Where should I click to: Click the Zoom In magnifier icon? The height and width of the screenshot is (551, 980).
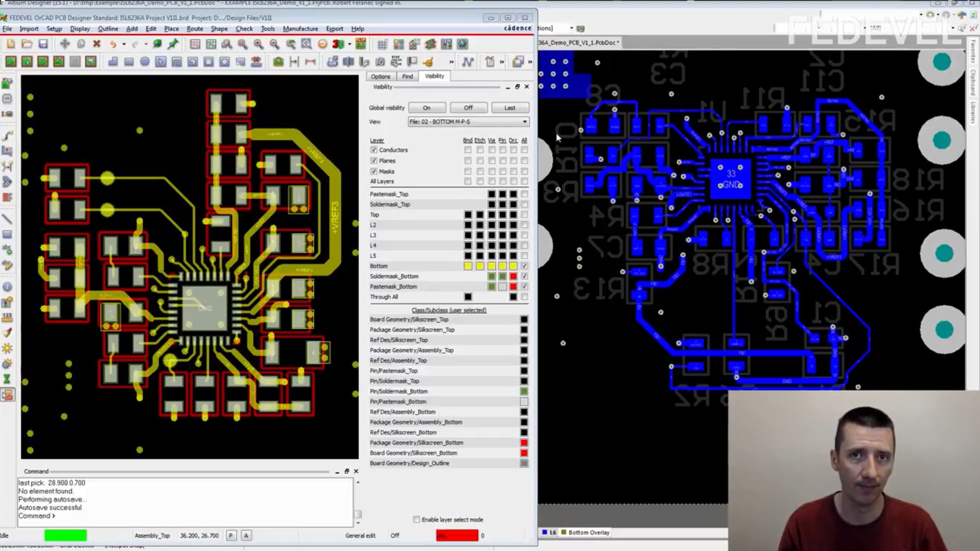click(258, 44)
